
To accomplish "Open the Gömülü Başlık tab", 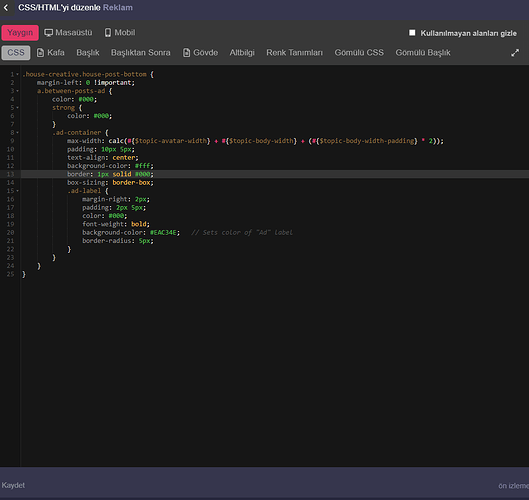I will (423, 53).
